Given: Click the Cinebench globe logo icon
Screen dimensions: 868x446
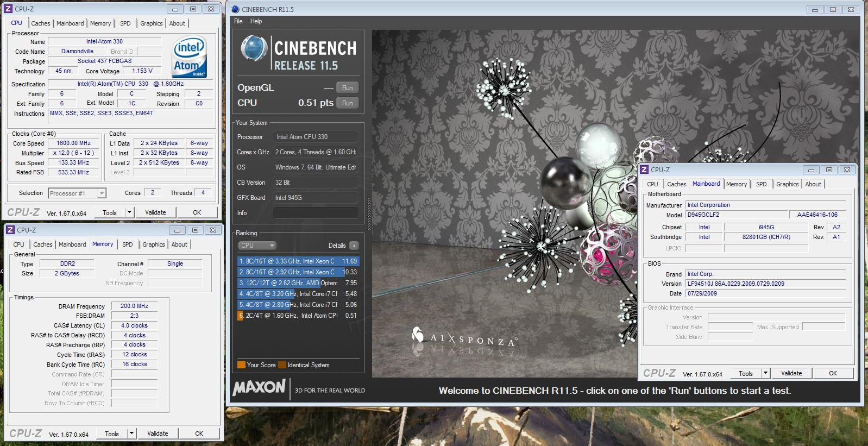Looking at the screenshot, I should pos(253,49).
